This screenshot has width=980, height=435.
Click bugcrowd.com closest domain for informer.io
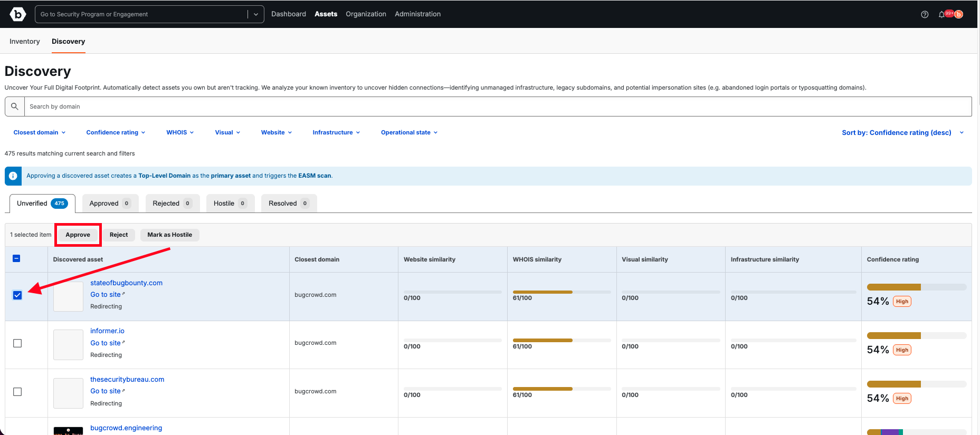coord(316,343)
